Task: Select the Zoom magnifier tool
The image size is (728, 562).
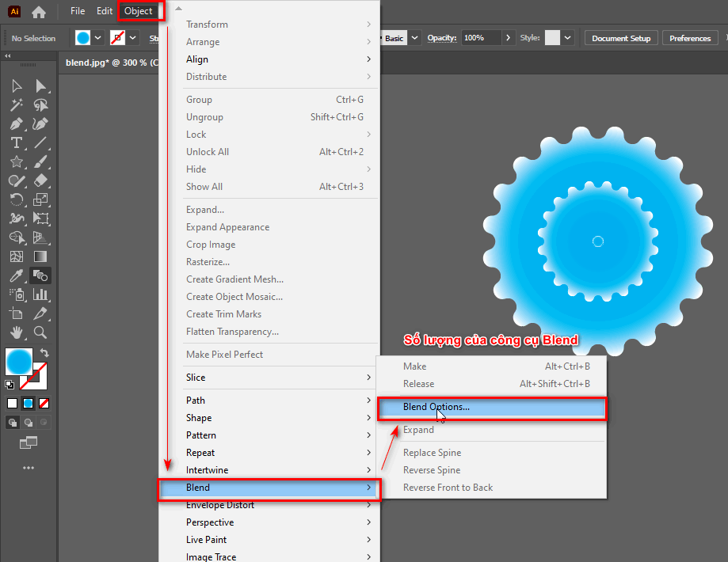Action: click(x=40, y=332)
